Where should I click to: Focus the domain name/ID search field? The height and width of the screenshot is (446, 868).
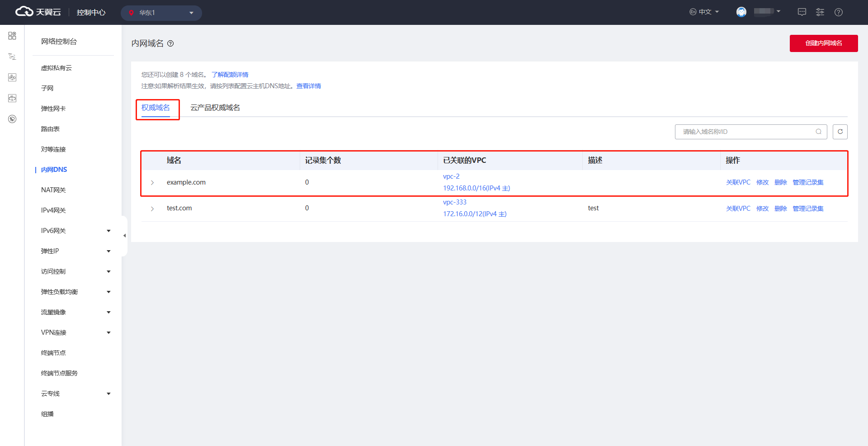(744, 132)
